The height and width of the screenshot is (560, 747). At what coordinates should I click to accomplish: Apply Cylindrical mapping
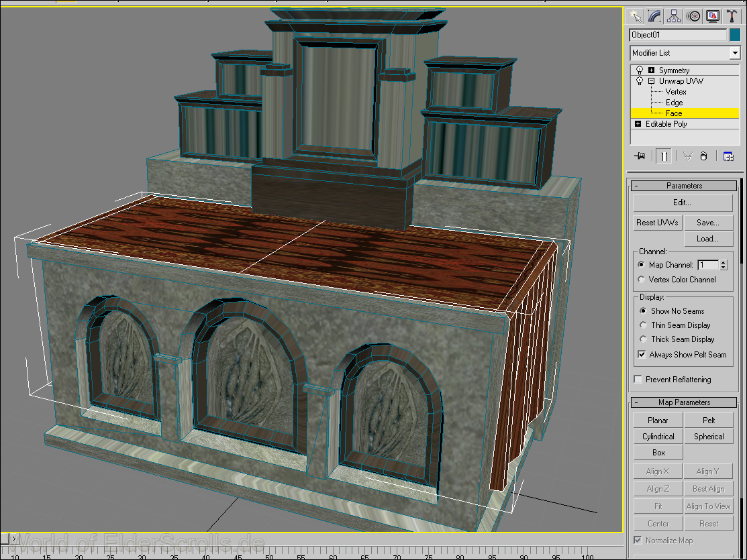click(x=658, y=437)
